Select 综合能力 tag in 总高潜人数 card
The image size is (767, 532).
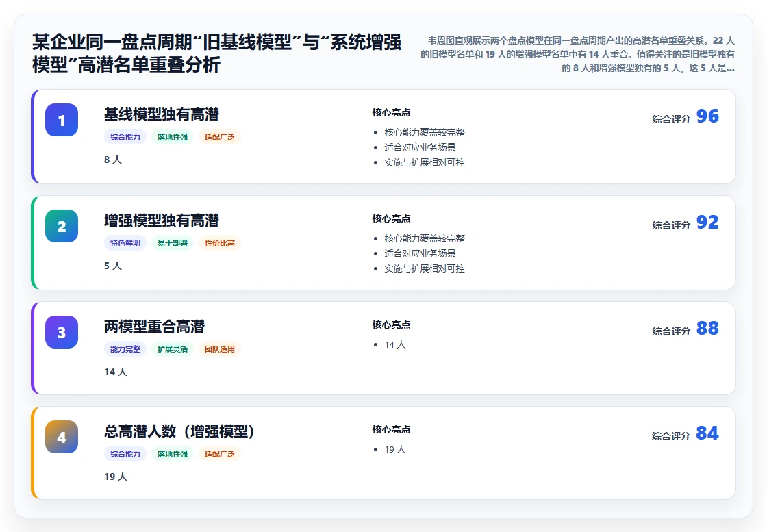tap(125, 454)
